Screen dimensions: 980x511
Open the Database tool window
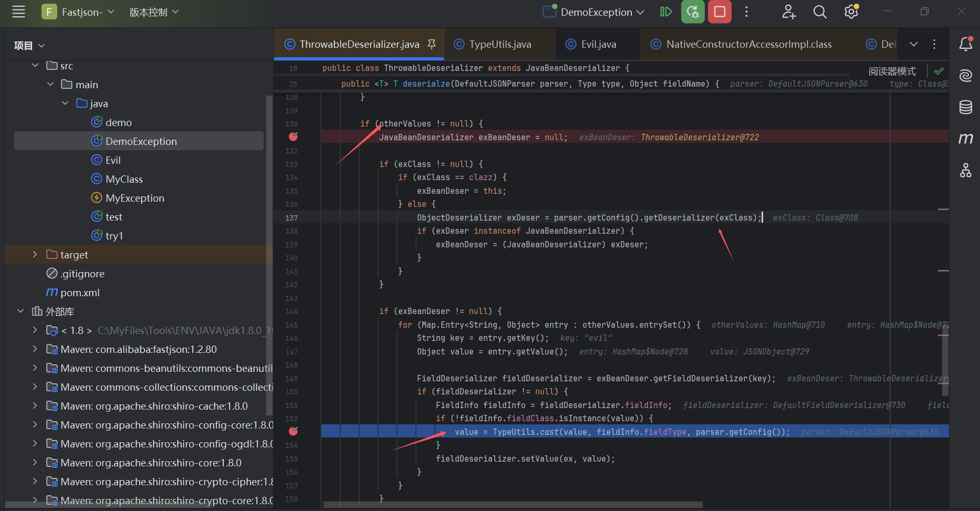tap(966, 107)
